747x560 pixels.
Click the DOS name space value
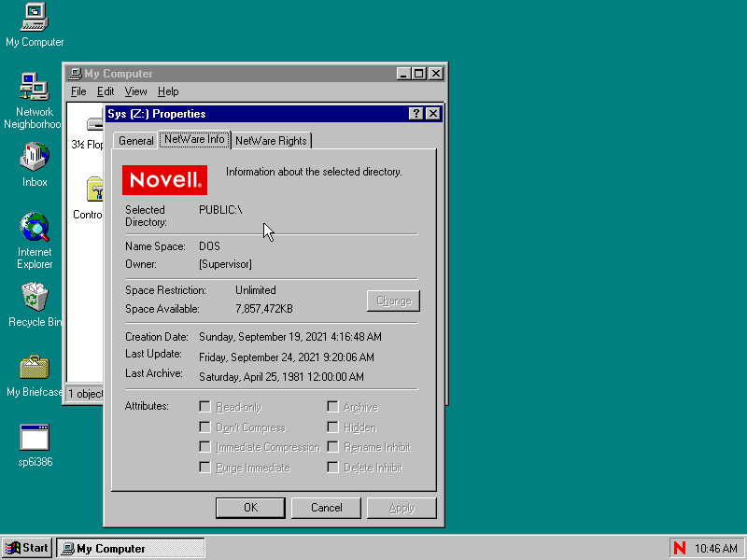(209, 246)
